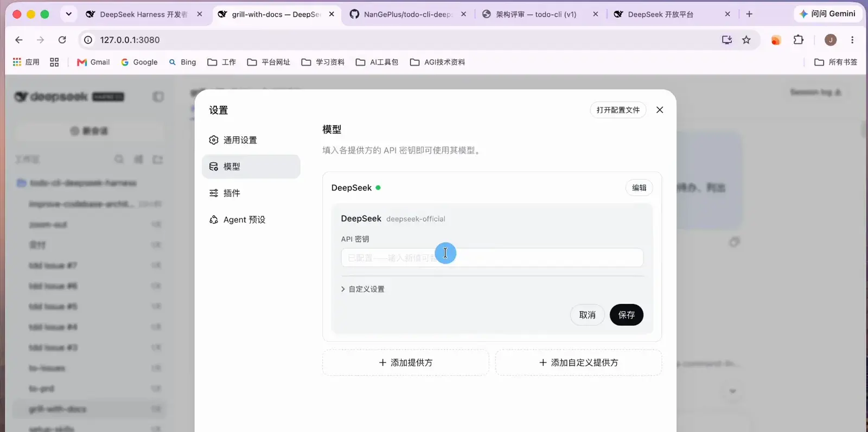
Task: Click the gear icon beside 通用设置
Action: (x=214, y=140)
